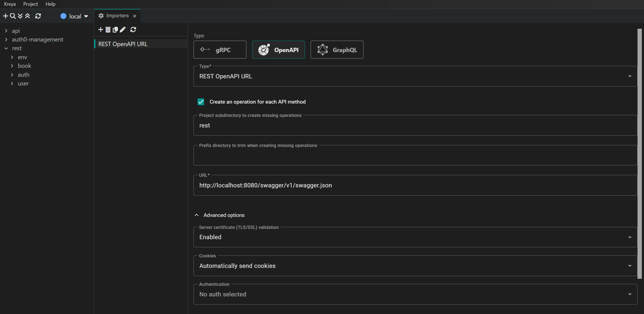Uncheck Create an operation for each API method
The image size is (644, 314).
pos(201,102)
